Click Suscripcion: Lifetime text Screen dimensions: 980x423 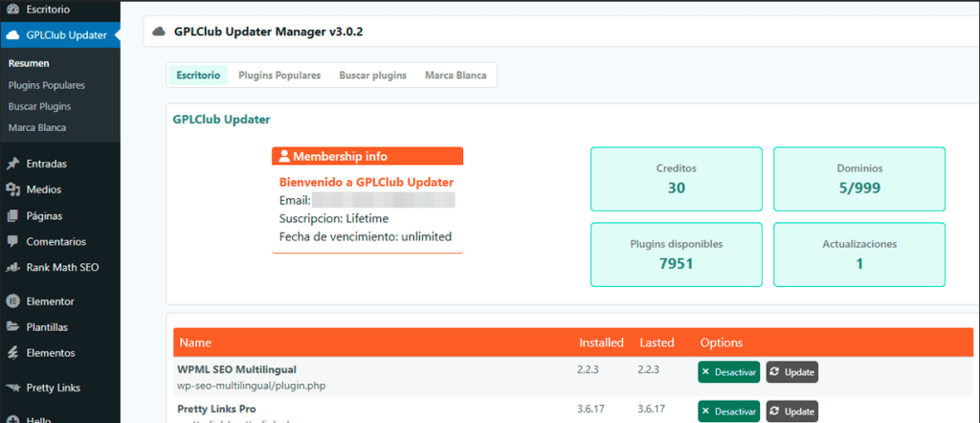point(334,219)
